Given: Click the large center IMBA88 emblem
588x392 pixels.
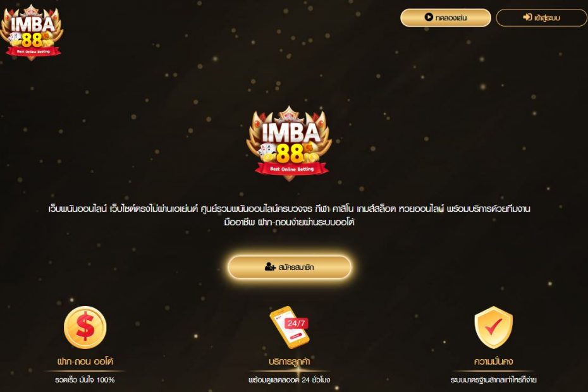Looking at the screenshot, I should click(289, 144).
